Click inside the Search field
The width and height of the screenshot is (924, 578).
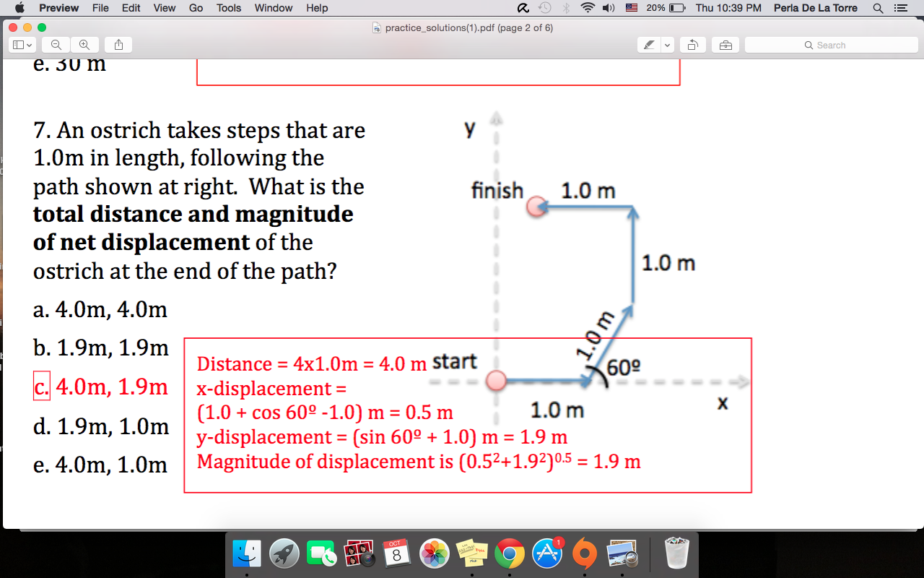click(x=830, y=44)
